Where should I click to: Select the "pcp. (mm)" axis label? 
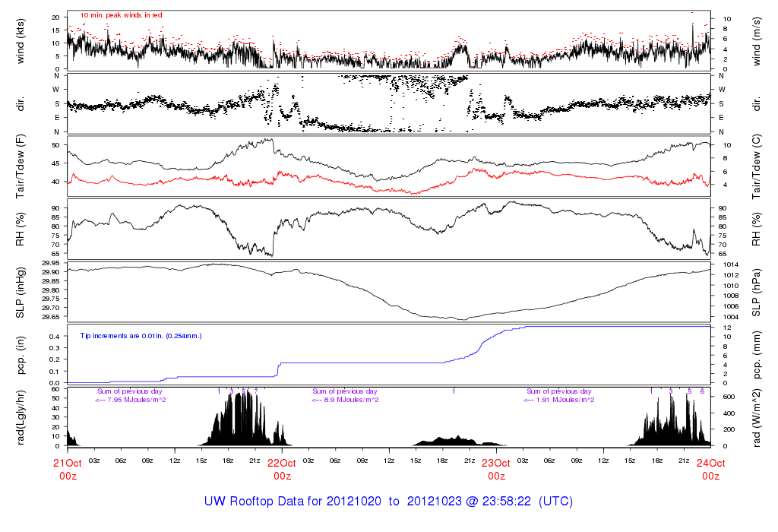[757, 355]
